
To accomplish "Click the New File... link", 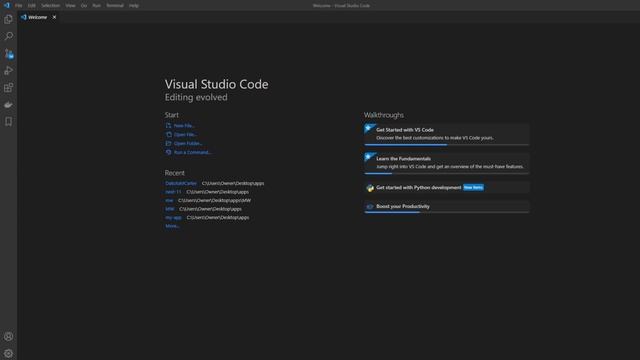I will pyautogui.click(x=184, y=126).
